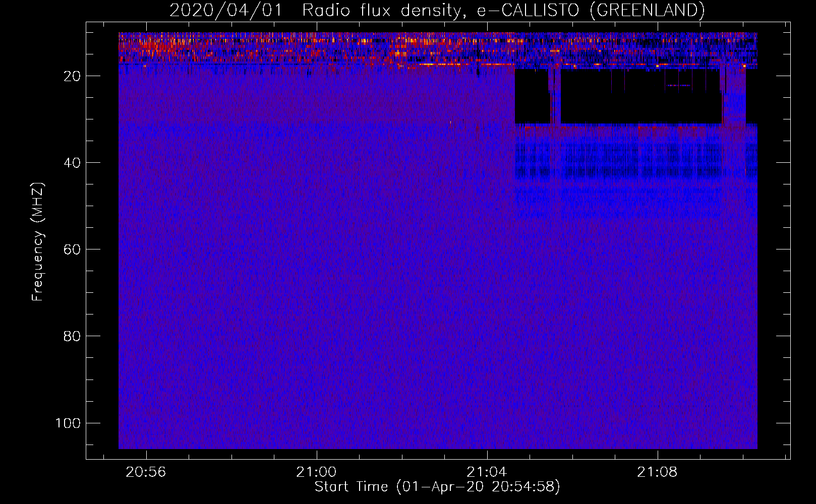Click the plot title '2020/04/01 Radio flux density'
The image size is (816, 504).
coord(437,10)
